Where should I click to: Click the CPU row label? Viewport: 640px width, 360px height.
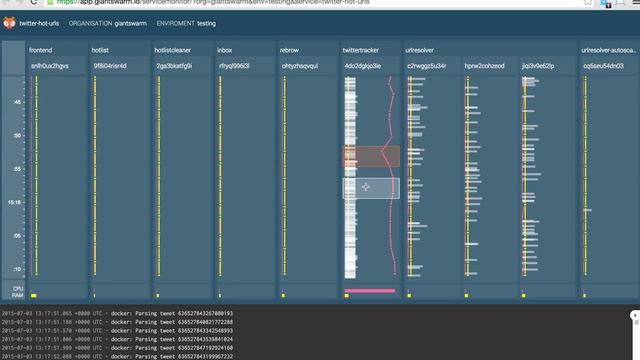point(18,289)
